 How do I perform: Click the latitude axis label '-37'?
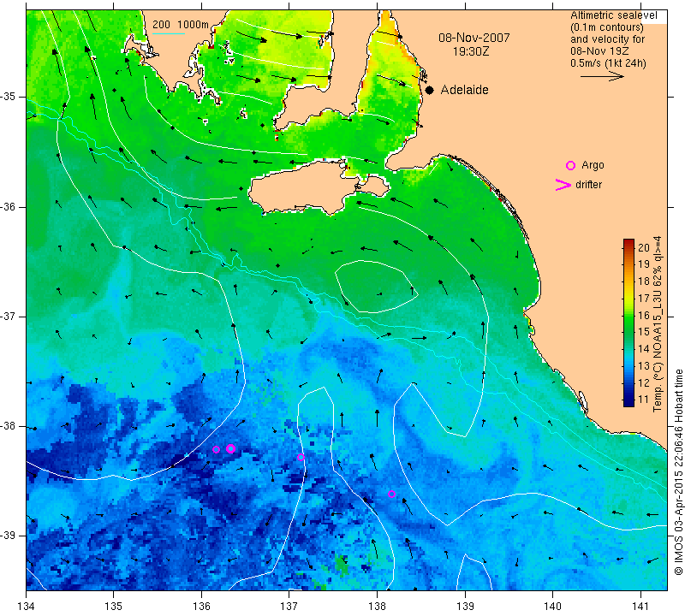point(9,316)
